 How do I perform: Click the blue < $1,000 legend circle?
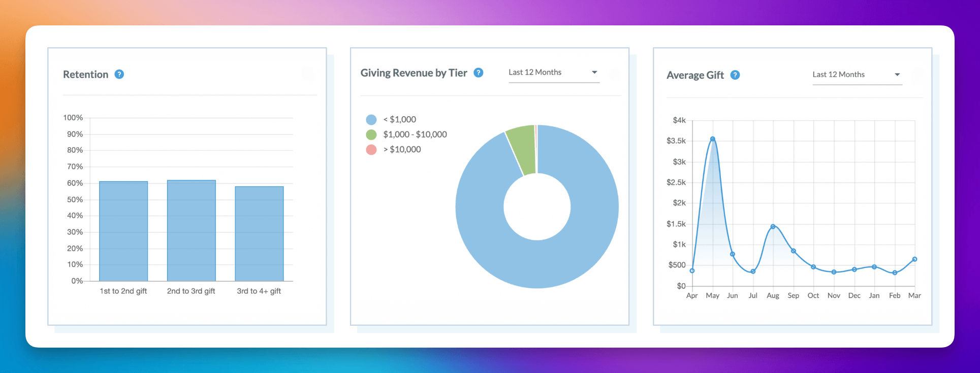[371, 120]
